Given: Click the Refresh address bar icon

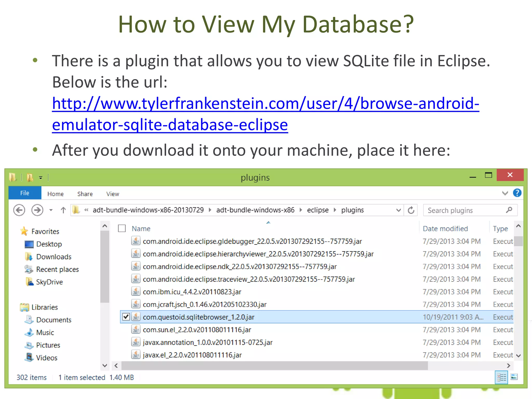Looking at the screenshot, I should point(411,210).
